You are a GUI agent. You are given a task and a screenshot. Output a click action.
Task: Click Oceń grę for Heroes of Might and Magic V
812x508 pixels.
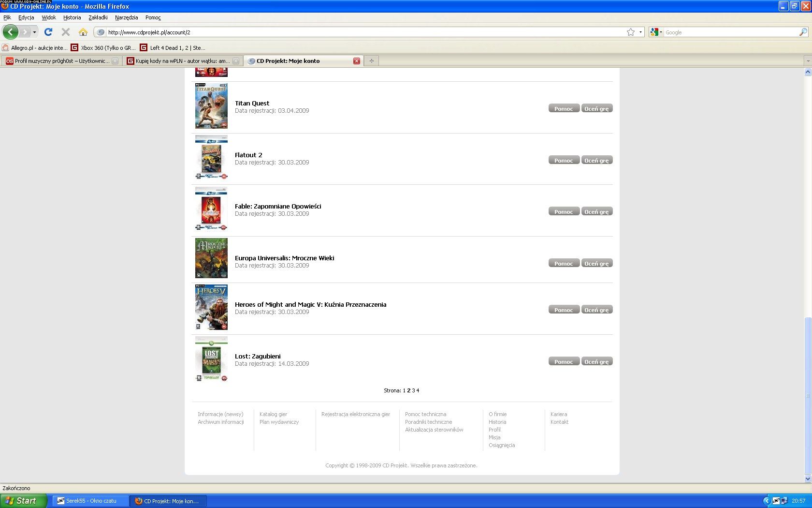(x=597, y=310)
